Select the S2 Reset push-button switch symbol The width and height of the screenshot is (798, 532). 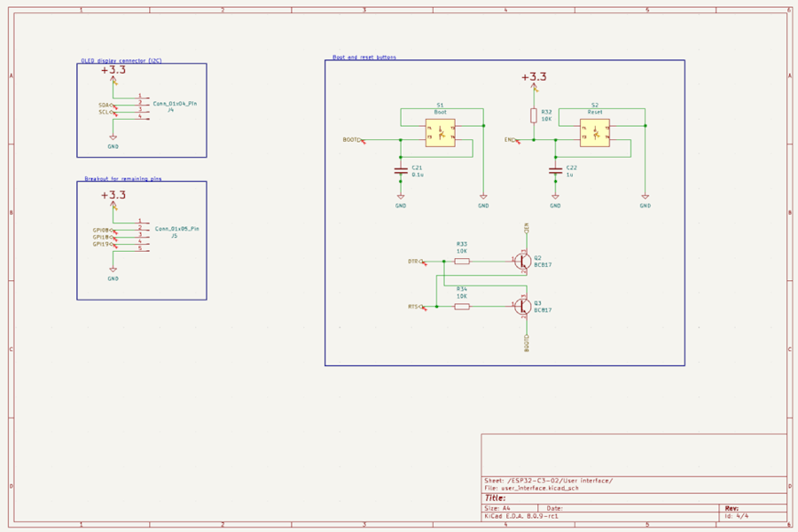(x=594, y=133)
